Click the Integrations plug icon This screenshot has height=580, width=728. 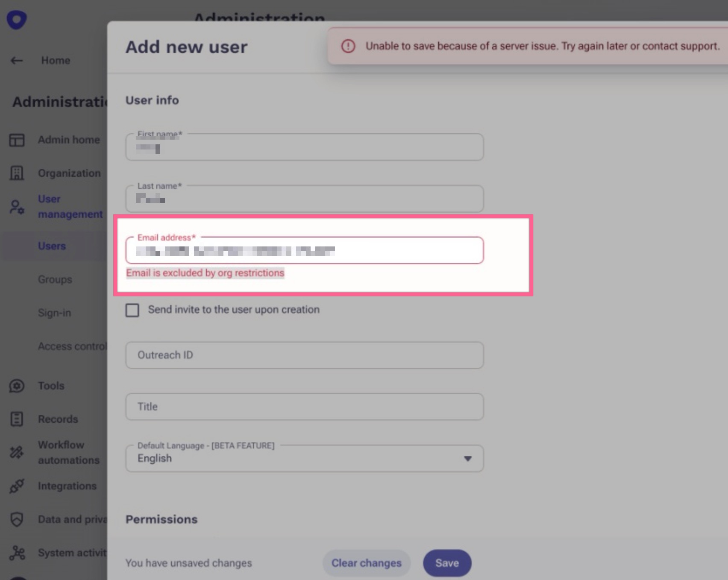click(17, 486)
